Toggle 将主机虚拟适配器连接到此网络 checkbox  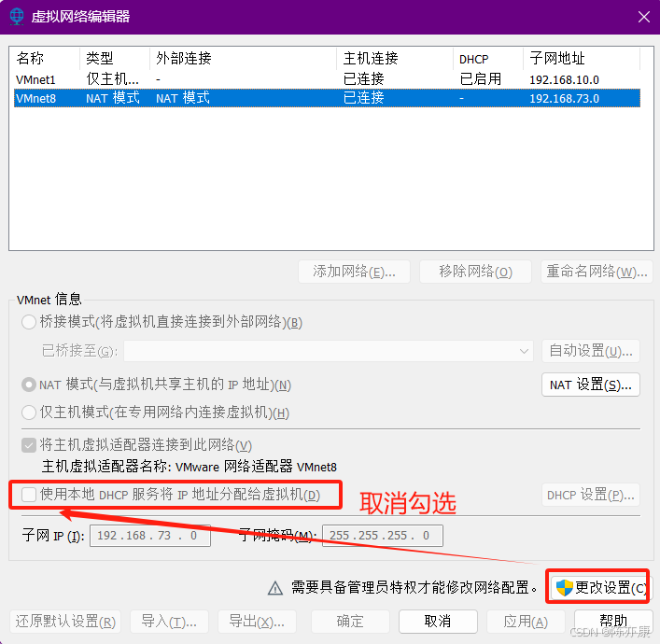29,445
